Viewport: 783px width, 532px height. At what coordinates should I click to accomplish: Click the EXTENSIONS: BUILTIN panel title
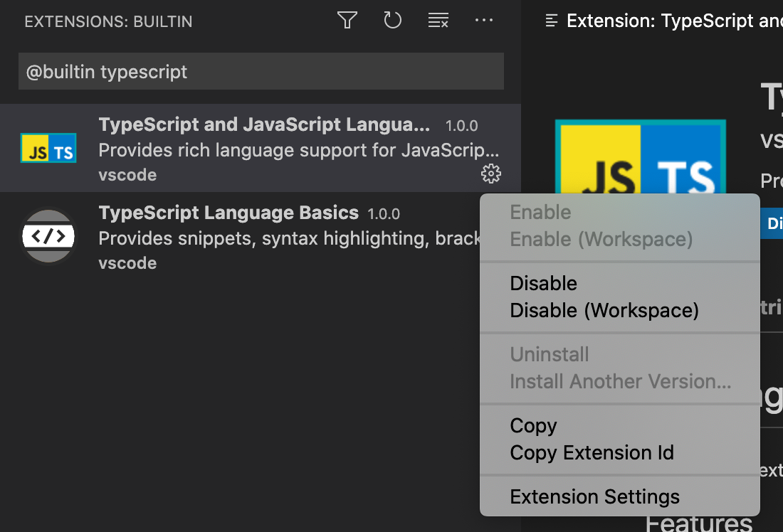pyautogui.click(x=108, y=21)
